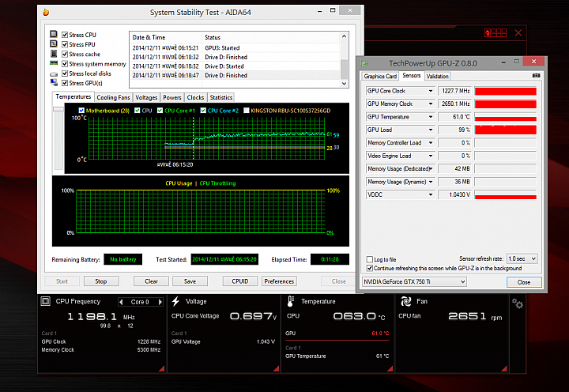Click GPU-Z Close button
The height and width of the screenshot is (392, 569).
pos(524,282)
